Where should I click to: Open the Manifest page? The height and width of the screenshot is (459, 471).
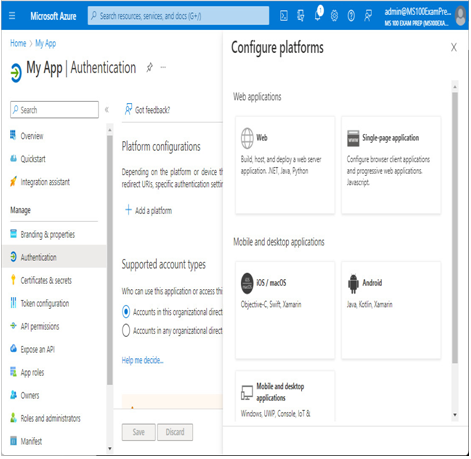point(31,441)
